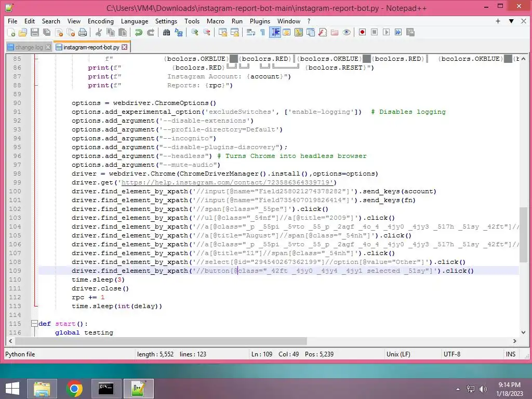
Task: Close current document using toolbar Close icon
Action: (59, 32)
